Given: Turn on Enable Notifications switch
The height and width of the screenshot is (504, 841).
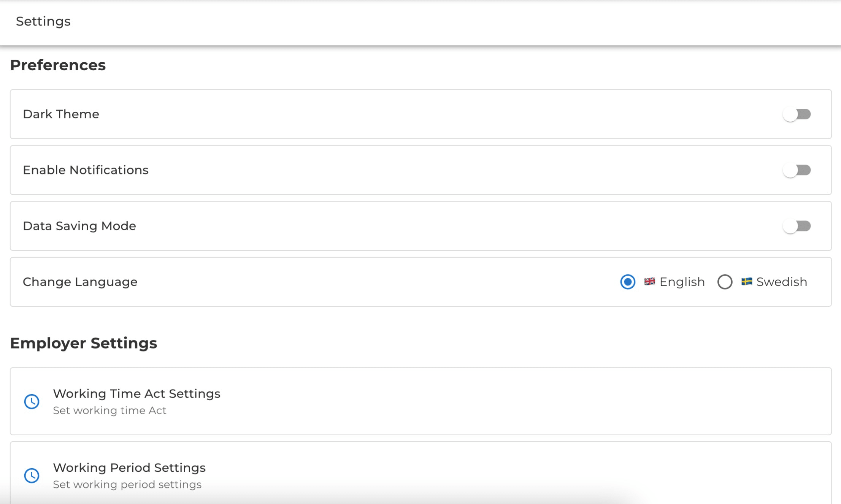Looking at the screenshot, I should pyautogui.click(x=797, y=170).
